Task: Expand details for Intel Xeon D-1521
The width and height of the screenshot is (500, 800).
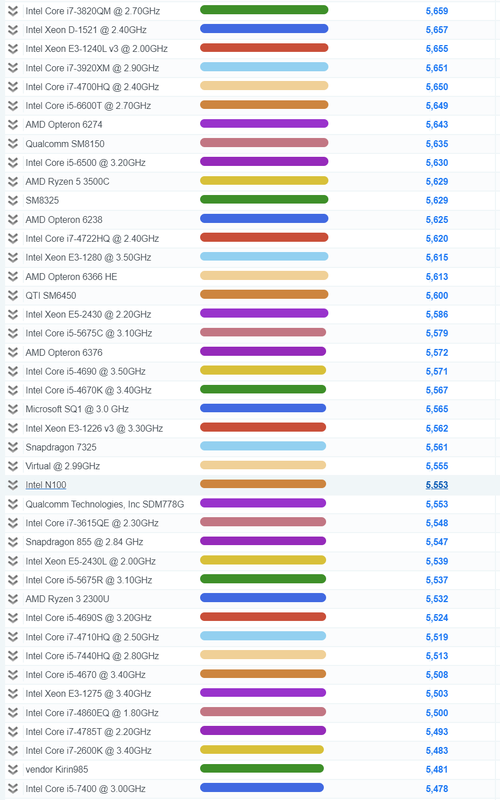Action: click(x=13, y=30)
